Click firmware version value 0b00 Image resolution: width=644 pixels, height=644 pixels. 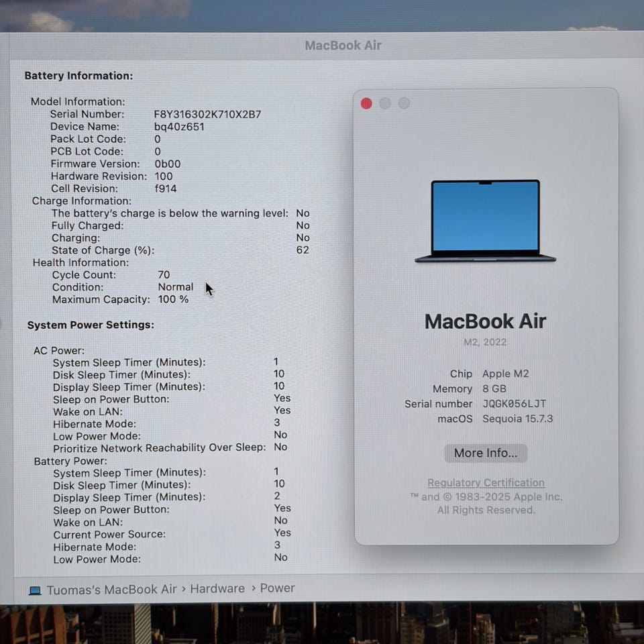coord(168,164)
